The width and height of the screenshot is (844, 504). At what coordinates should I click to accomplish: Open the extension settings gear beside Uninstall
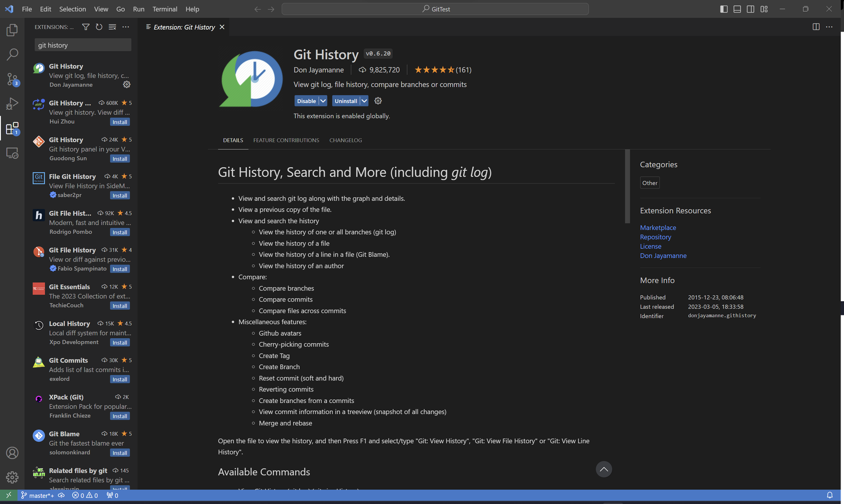tap(378, 101)
